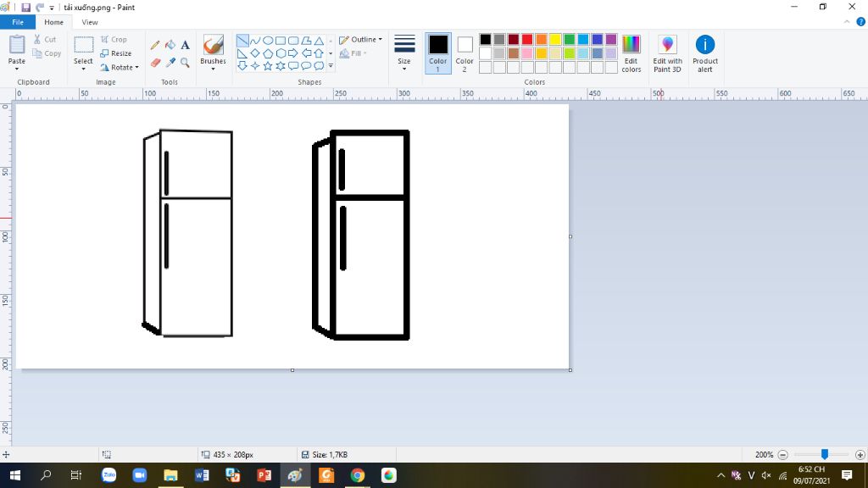Open the Product alert button
Viewport: 868px width, 488px height.
[705, 53]
